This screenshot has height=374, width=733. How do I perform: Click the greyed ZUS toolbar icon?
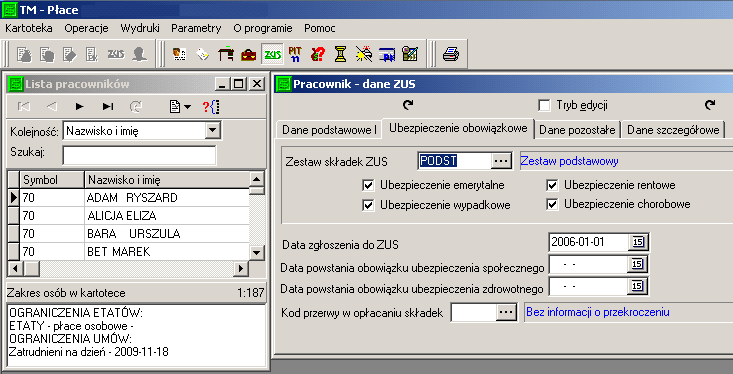point(115,55)
